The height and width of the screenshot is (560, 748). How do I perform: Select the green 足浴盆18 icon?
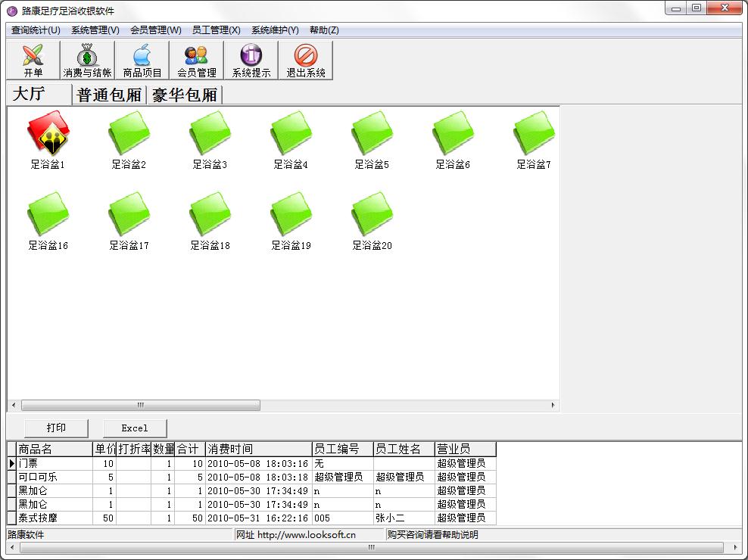point(210,214)
